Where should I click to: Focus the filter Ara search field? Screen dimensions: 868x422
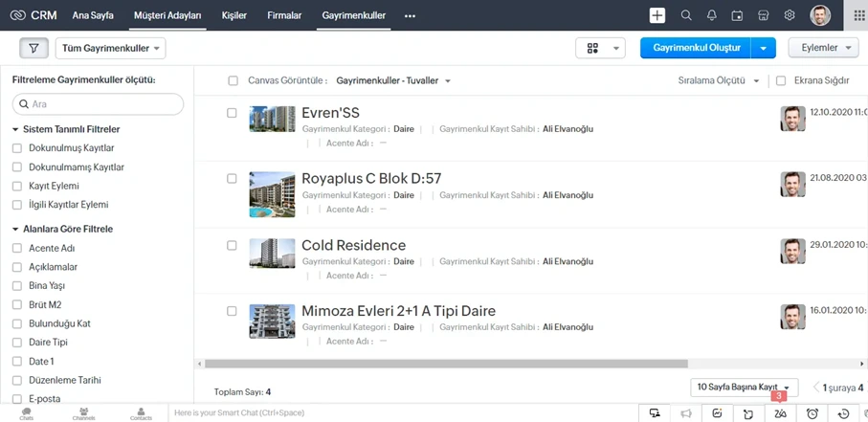click(98, 104)
